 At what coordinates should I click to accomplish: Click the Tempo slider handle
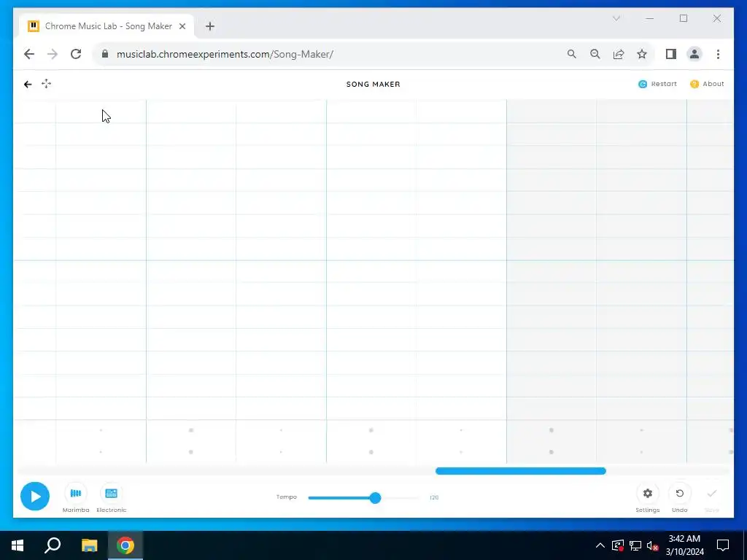point(376,498)
